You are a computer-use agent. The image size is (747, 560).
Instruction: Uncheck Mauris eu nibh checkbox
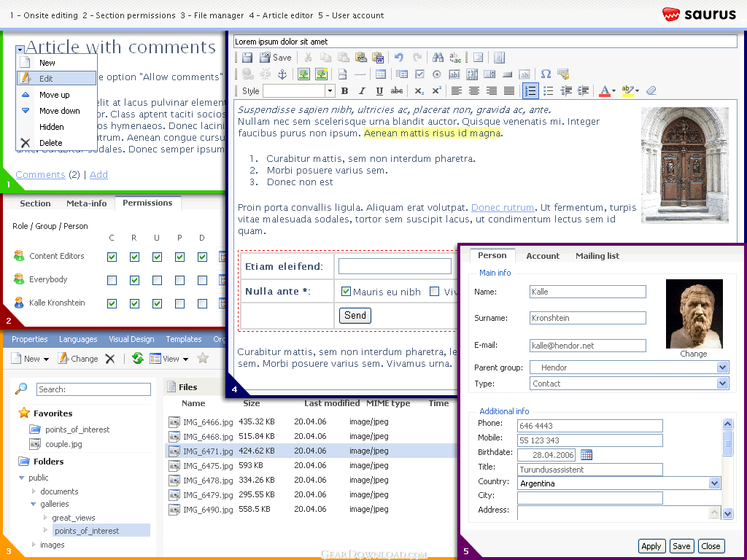347,292
